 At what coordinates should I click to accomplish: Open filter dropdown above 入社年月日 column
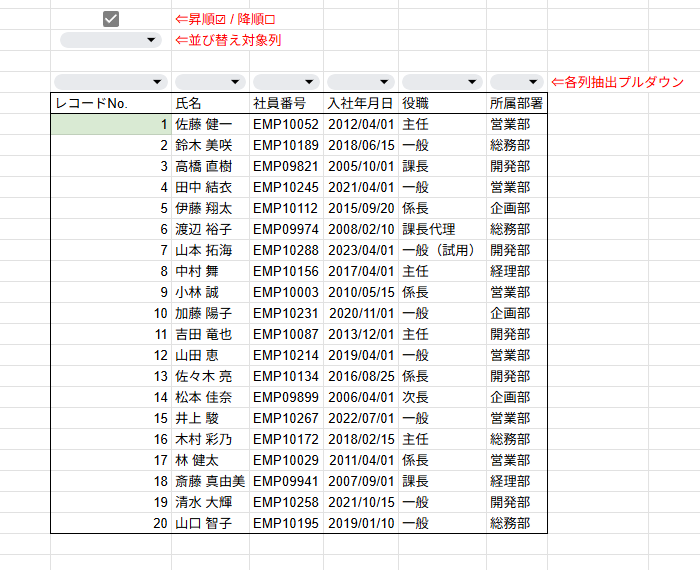click(x=361, y=82)
